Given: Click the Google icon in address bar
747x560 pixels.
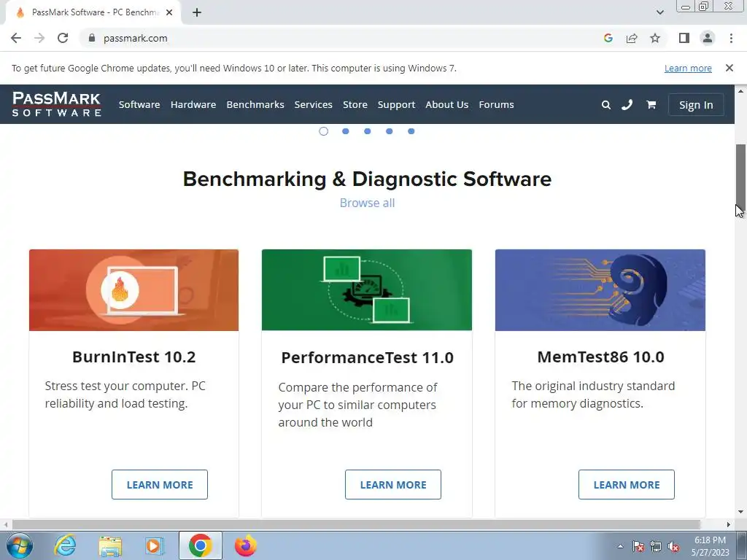Looking at the screenshot, I should (x=608, y=38).
